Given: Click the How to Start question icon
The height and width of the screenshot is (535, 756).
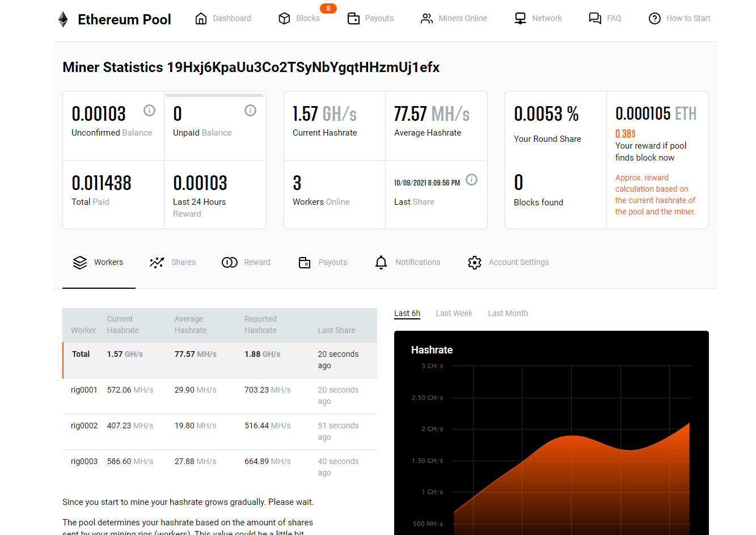Looking at the screenshot, I should tap(654, 19).
